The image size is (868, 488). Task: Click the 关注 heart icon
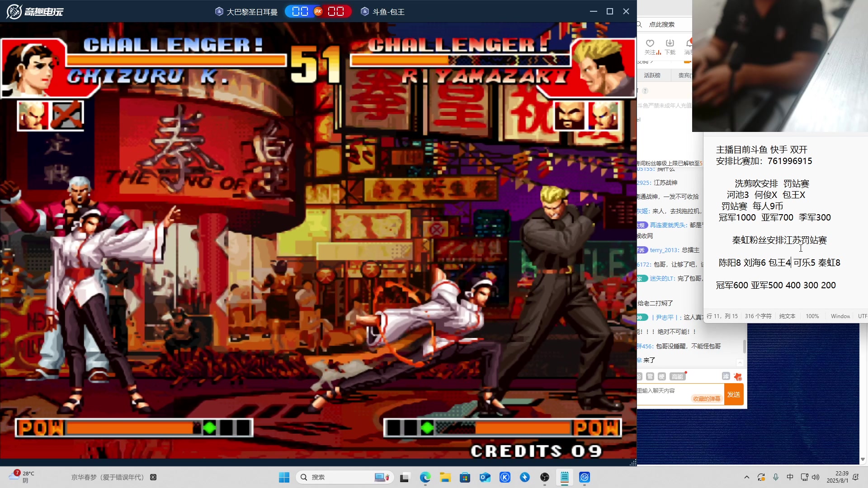[650, 43]
